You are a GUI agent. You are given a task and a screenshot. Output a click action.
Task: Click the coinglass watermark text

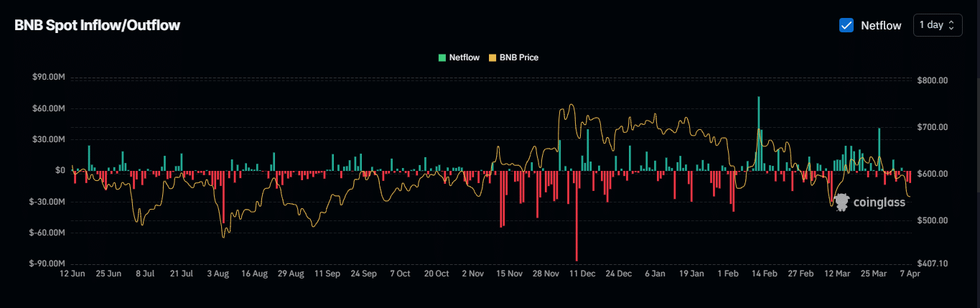point(879,203)
